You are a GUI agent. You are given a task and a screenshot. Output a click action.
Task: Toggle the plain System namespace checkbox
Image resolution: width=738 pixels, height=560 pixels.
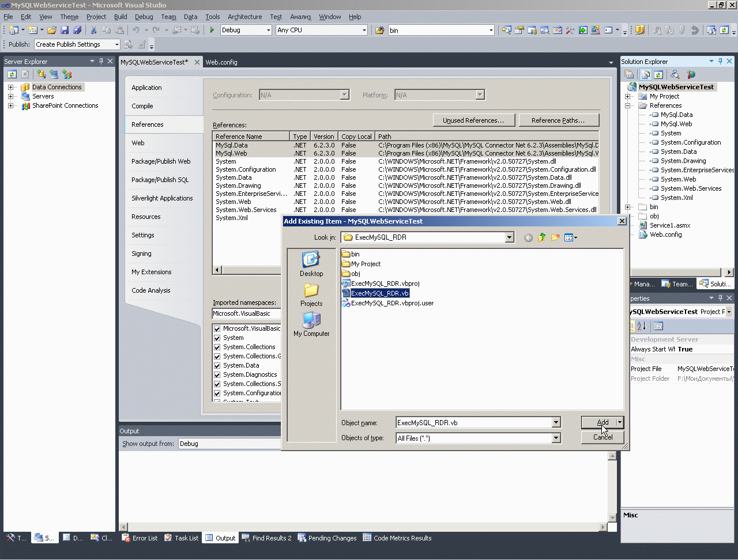(217, 338)
